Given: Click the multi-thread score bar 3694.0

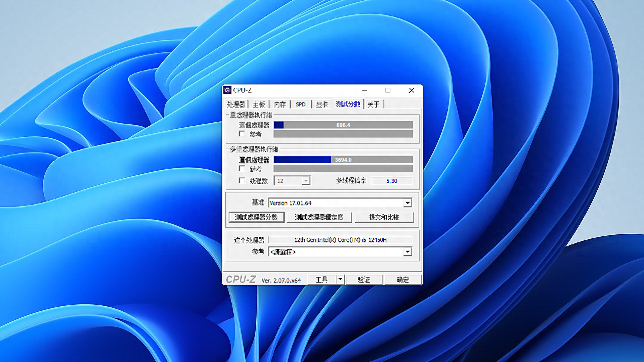Looking at the screenshot, I should 343,160.
